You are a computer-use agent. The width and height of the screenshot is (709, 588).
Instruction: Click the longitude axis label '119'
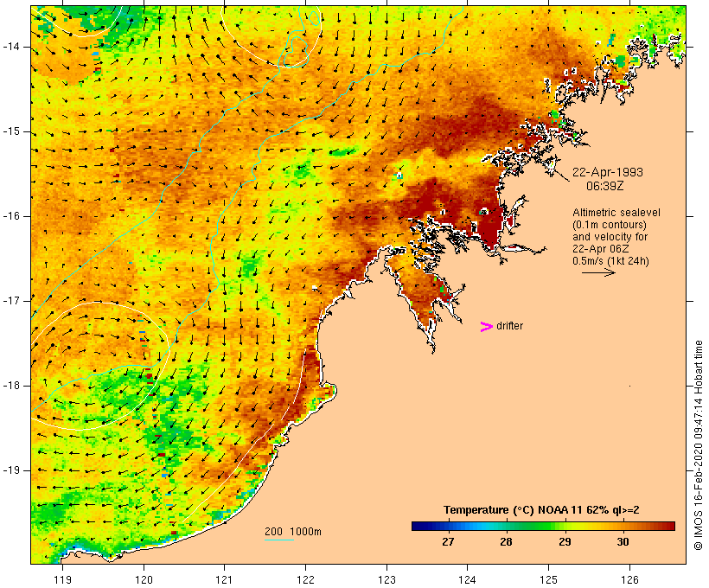[62, 579]
